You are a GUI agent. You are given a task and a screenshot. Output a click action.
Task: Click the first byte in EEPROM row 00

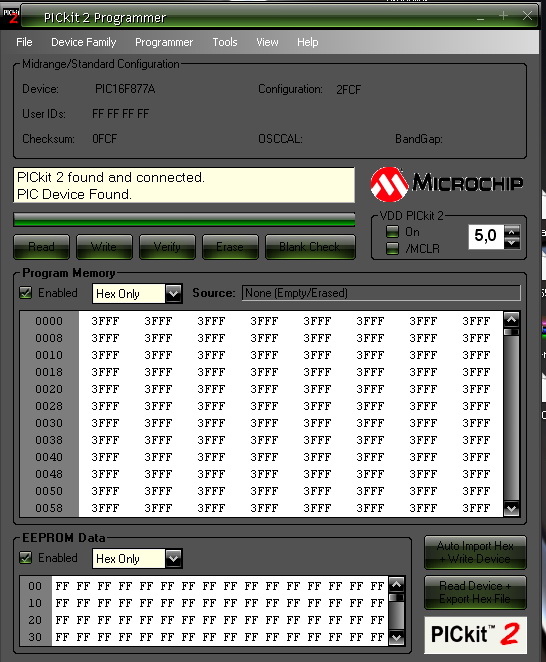tap(62, 586)
